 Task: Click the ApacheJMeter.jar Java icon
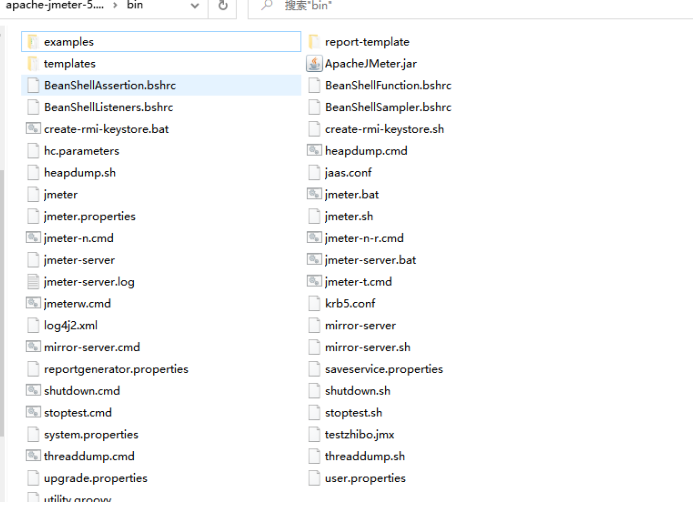314,64
